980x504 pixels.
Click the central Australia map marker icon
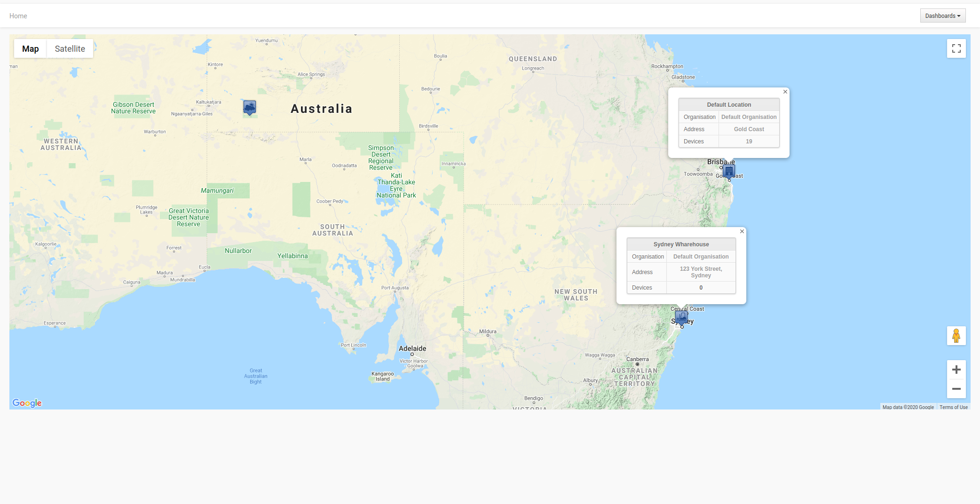[250, 107]
